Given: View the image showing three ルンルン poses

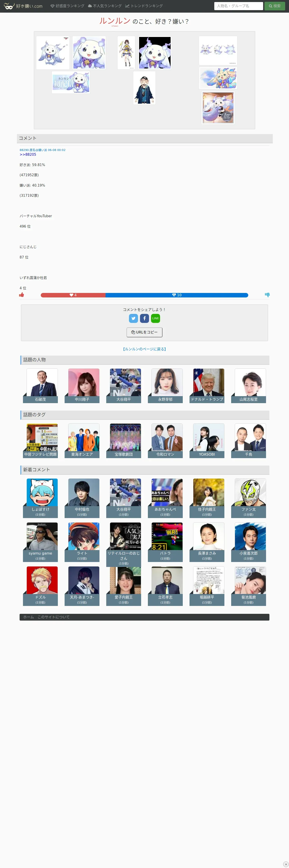Looking at the screenshot, I should [x=218, y=50].
